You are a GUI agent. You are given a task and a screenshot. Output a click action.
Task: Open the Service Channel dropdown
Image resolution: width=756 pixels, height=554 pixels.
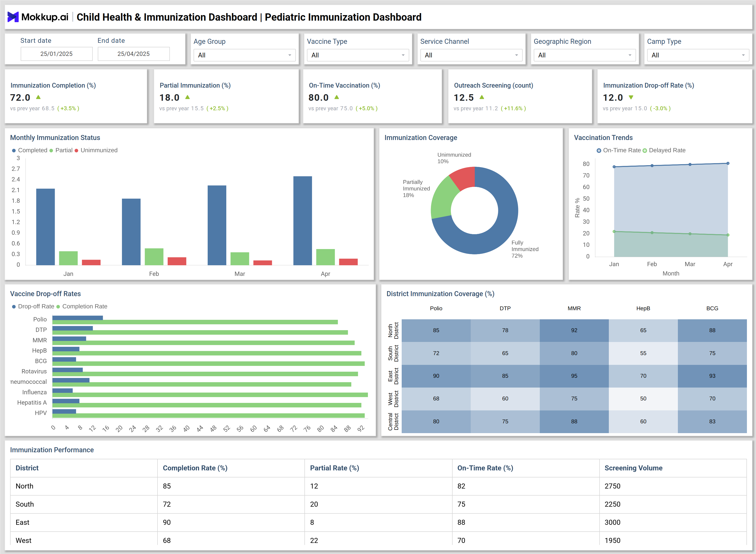[x=471, y=55]
